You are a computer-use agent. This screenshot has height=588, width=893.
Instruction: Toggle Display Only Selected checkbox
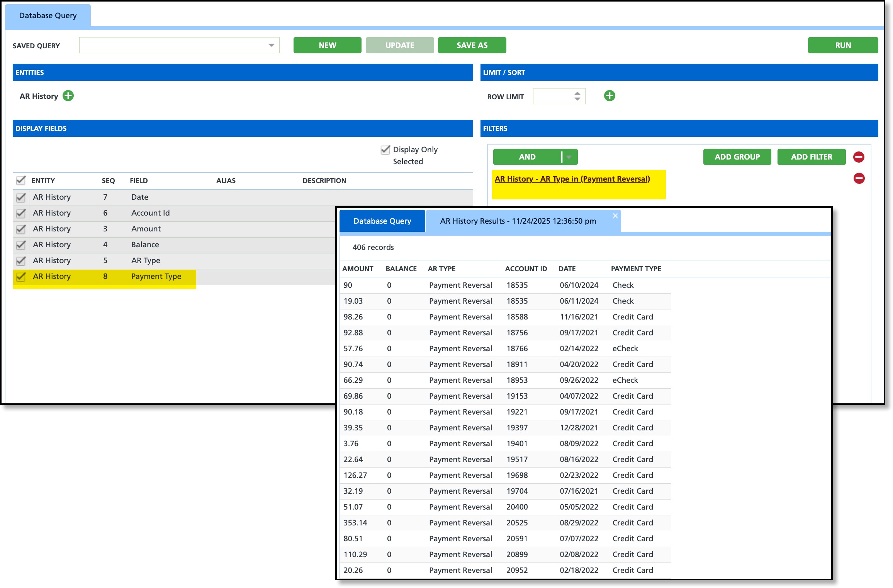click(385, 150)
